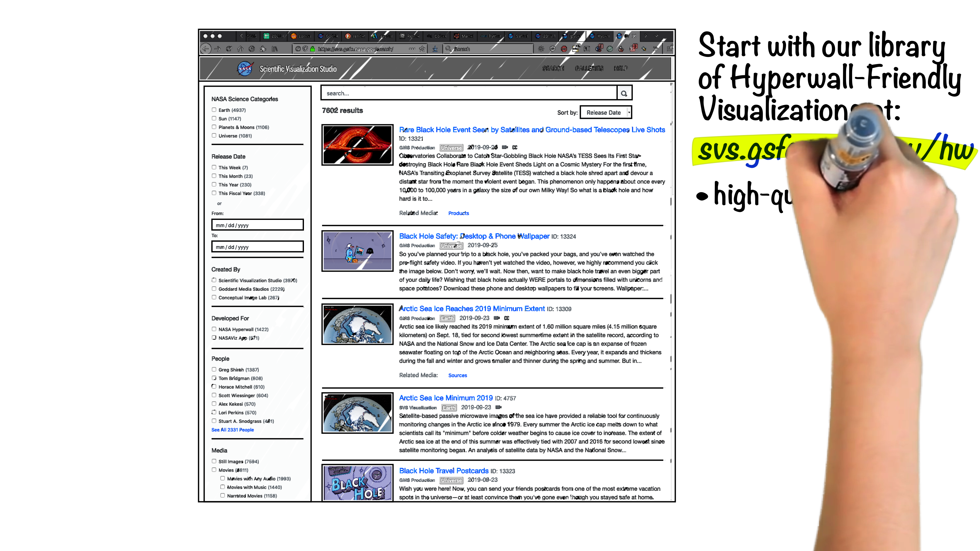Image resolution: width=980 pixels, height=551 pixels.
Task: Click CC icon on Arctic Sea Ice Reaches result
Action: click(x=507, y=318)
